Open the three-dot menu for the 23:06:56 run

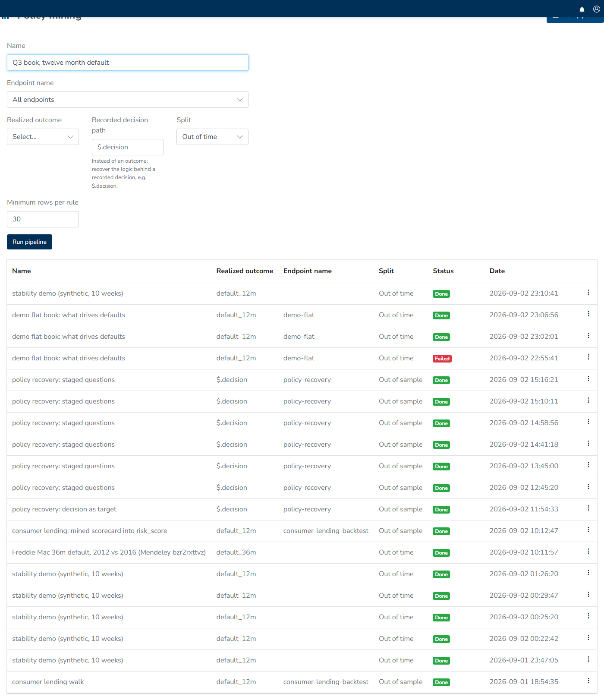(x=588, y=314)
